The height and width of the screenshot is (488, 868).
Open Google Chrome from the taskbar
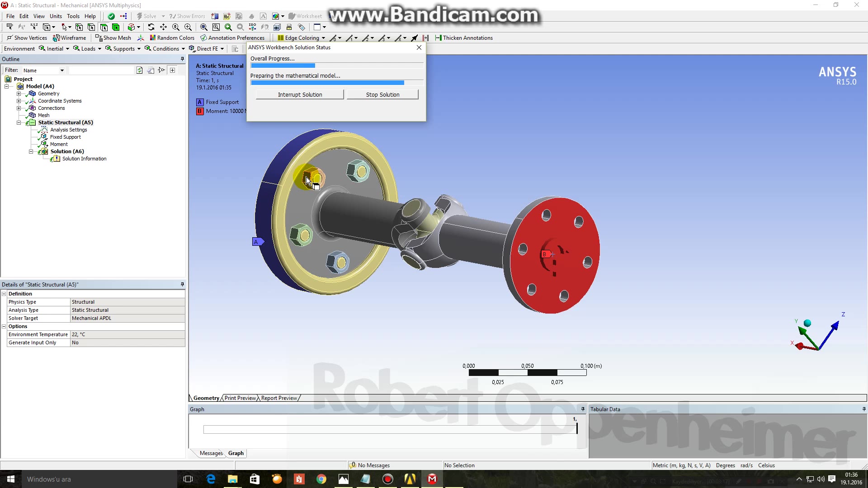click(x=321, y=479)
